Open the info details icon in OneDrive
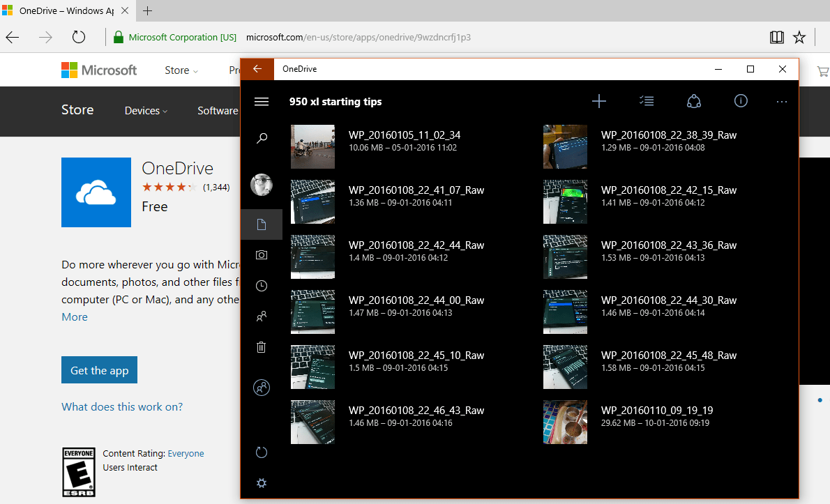Viewport: 830px width, 504px height. [741, 101]
